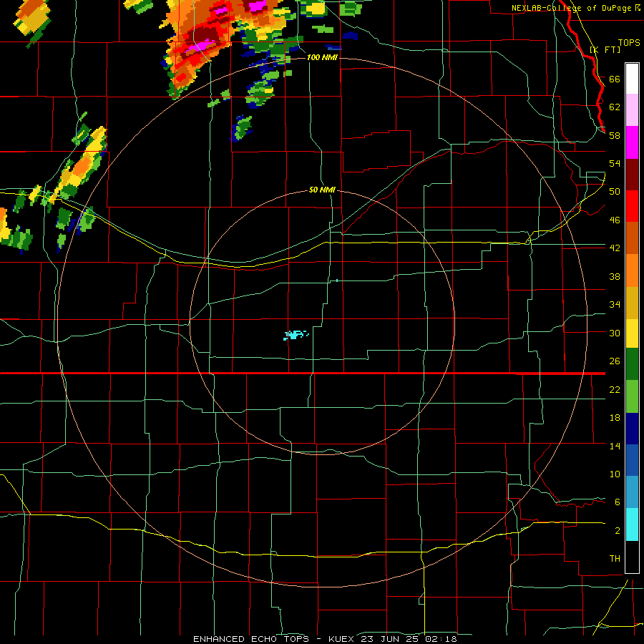Click the legend value '42'
This screenshot has height=644, width=644.
[615, 248]
